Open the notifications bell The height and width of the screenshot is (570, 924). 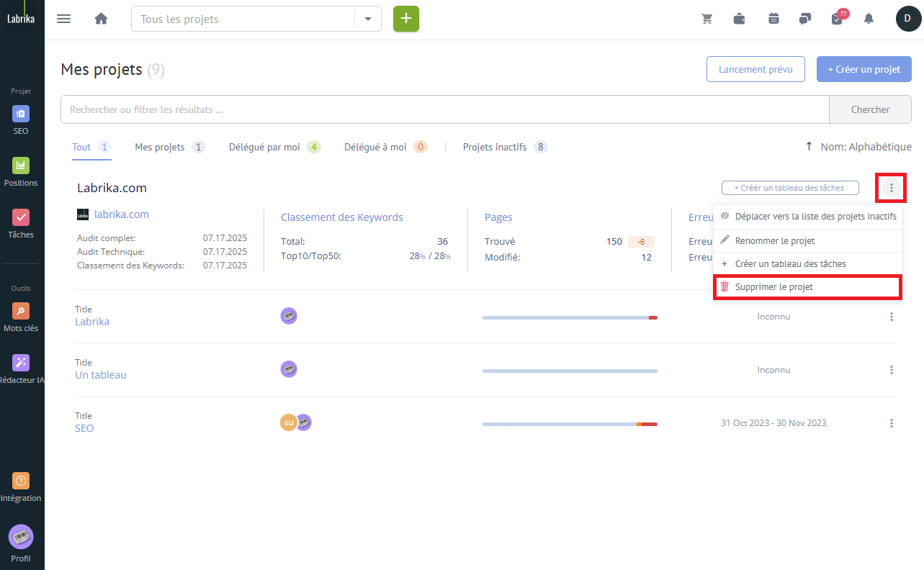(x=869, y=19)
